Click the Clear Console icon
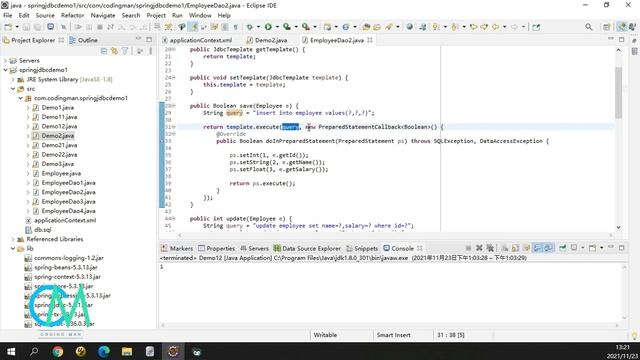 coord(504,248)
